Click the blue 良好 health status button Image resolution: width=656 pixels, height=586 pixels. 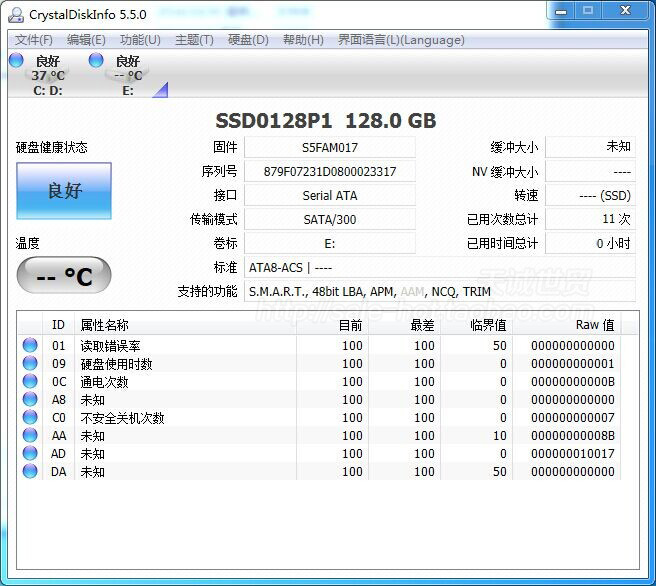[x=64, y=191]
